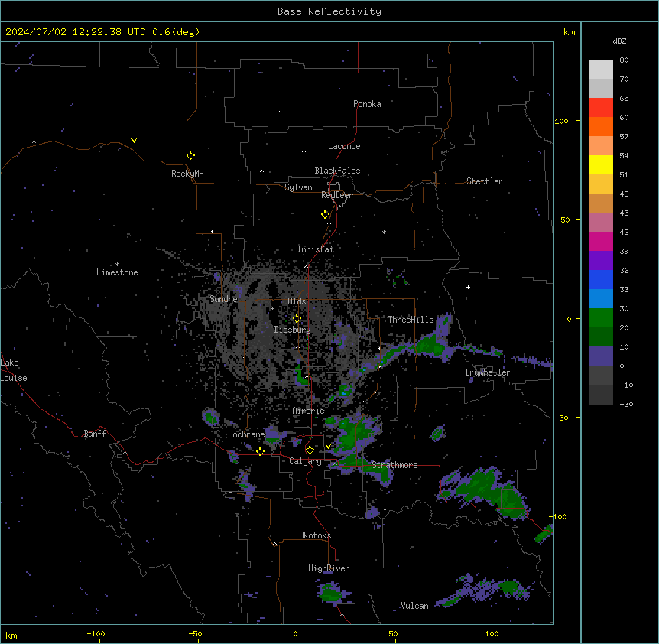Click the Airdrie label

(x=309, y=411)
